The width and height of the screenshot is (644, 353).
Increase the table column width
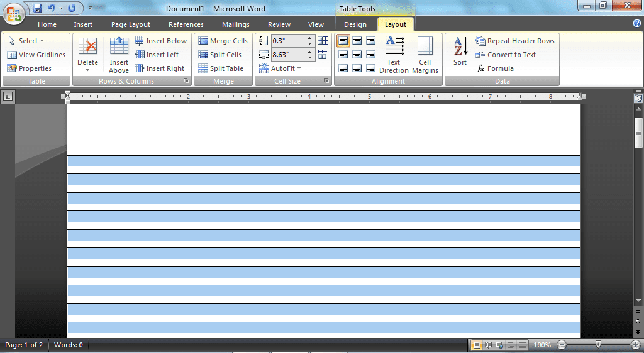click(310, 52)
